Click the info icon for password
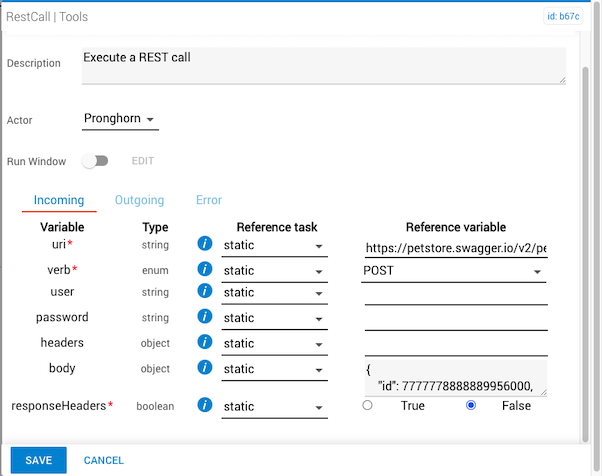 tap(205, 317)
